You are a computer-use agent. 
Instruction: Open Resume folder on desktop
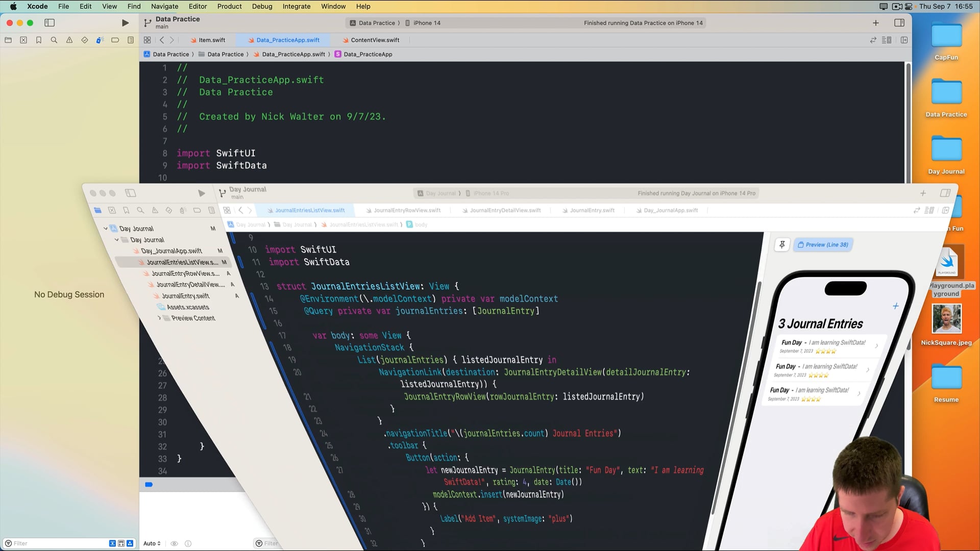point(946,384)
